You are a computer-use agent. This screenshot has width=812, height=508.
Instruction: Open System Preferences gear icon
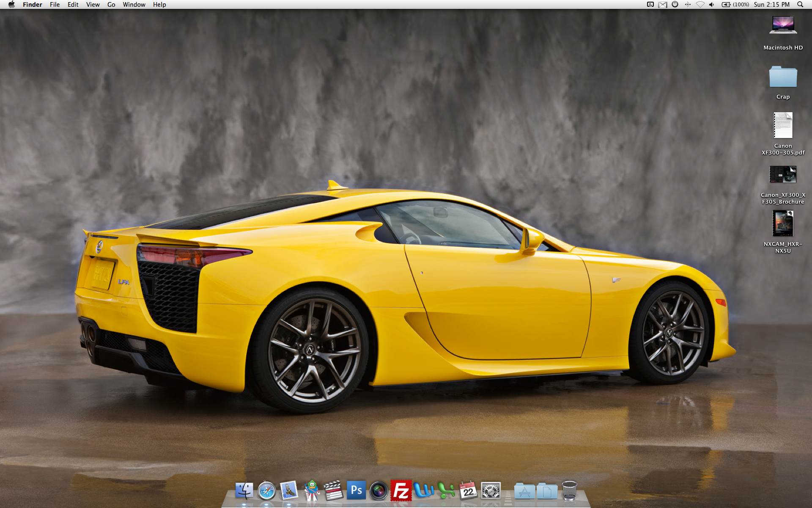pyautogui.click(x=491, y=491)
